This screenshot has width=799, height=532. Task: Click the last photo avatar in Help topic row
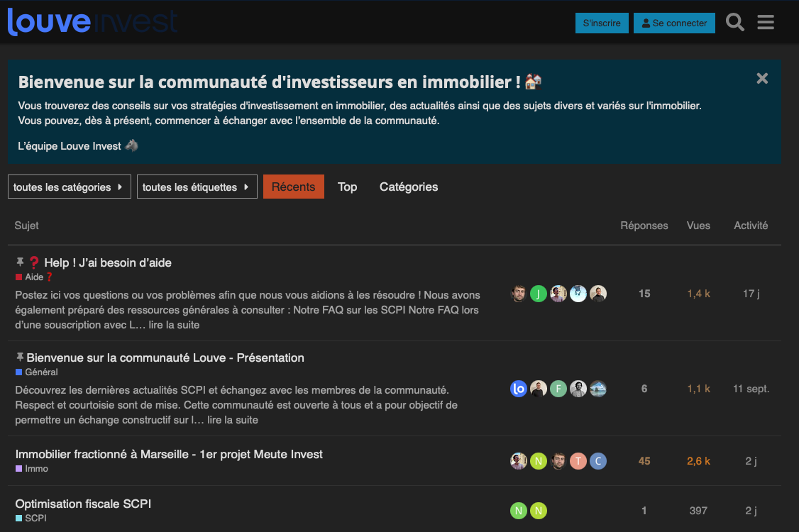pos(597,294)
